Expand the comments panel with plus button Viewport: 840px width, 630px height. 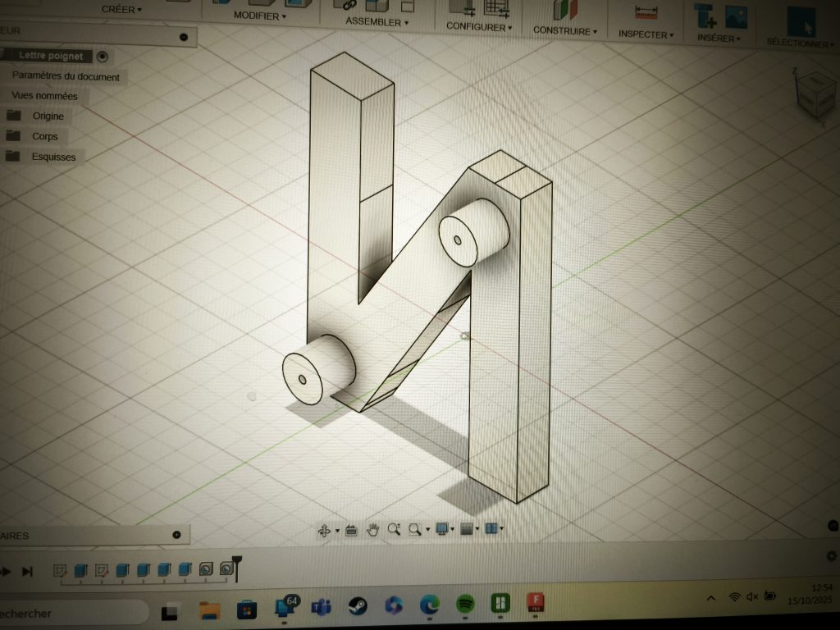(x=177, y=535)
